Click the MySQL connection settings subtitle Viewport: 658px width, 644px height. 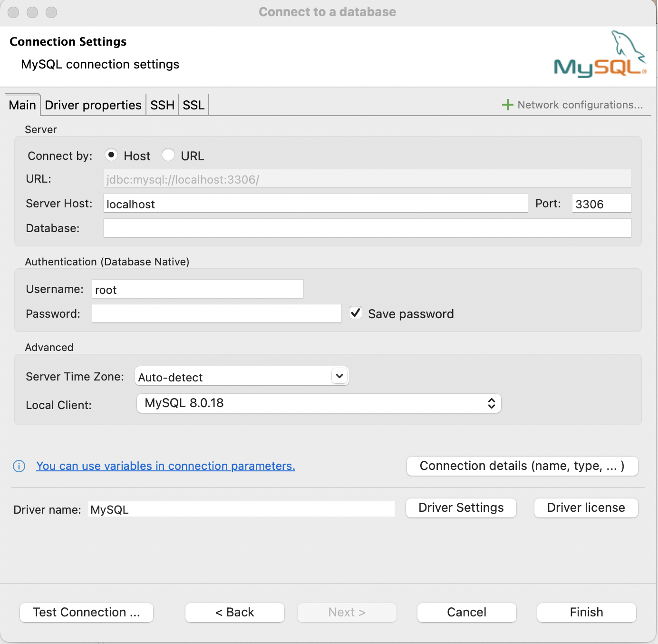pos(100,64)
